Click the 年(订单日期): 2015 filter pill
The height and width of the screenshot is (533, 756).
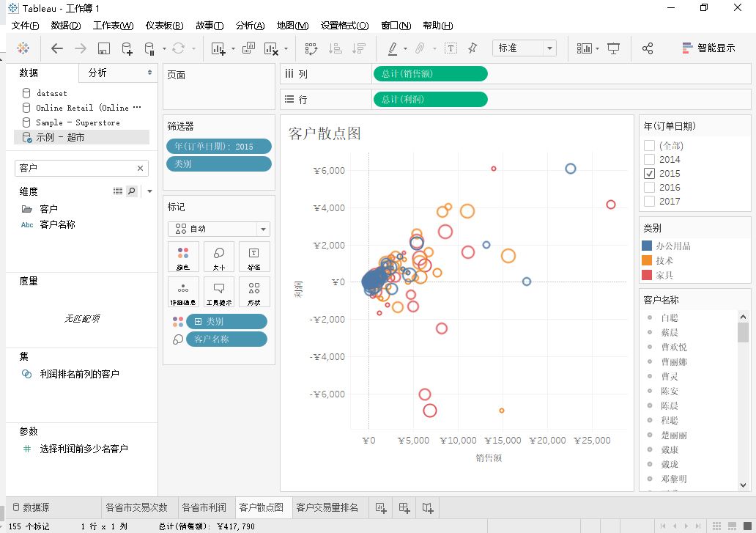point(219,146)
